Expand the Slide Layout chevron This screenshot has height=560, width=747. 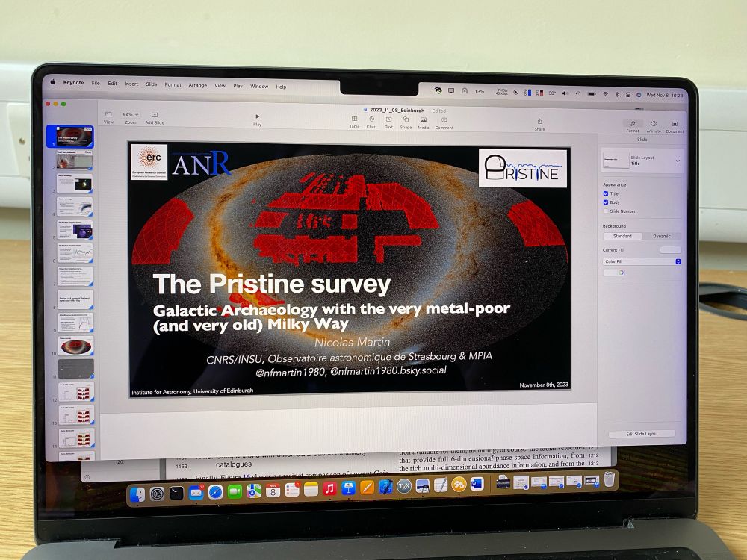click(x=678, y=161)
